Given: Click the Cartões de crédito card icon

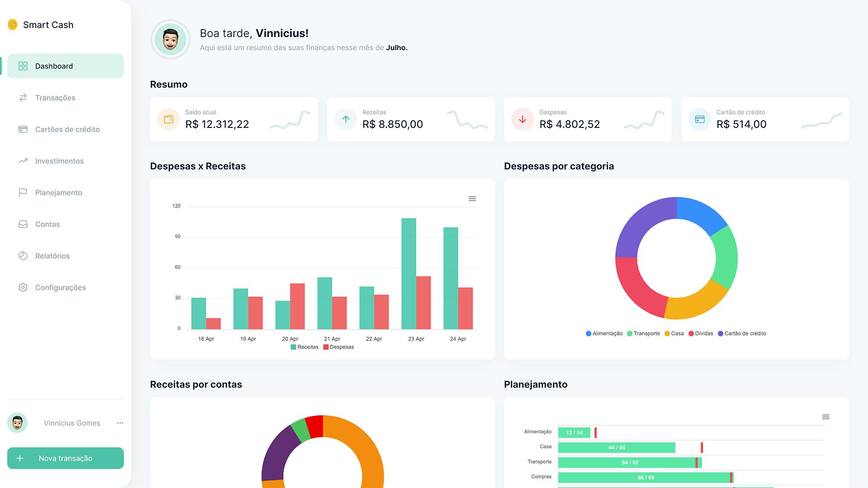Looking at the screenshot, I should coord(23,129).
